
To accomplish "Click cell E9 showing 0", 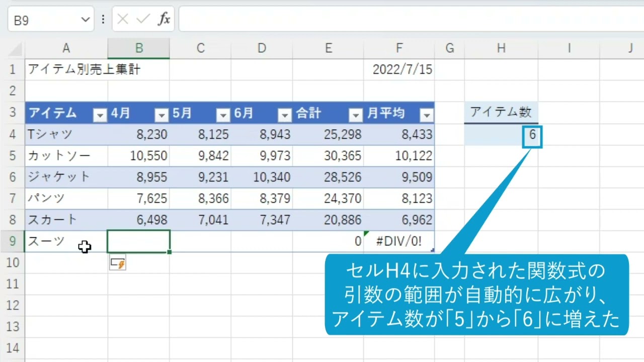I will (328, 241).
